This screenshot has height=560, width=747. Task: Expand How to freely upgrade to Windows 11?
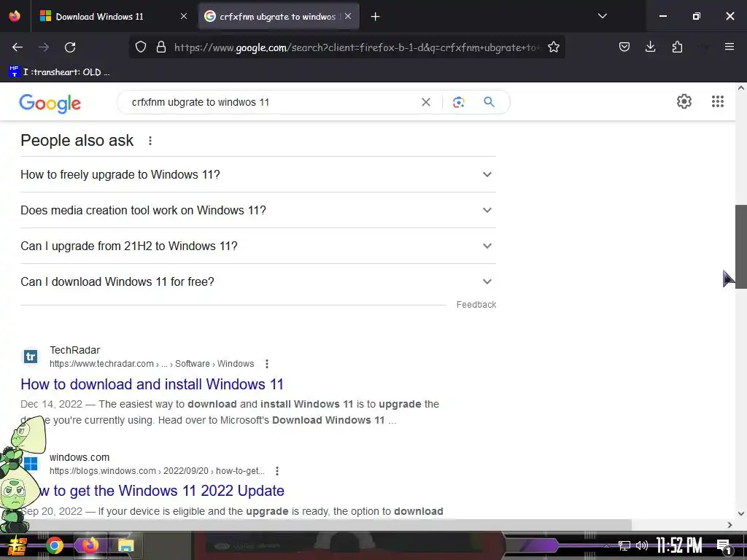pyautogui.click(x=258, y=174)
